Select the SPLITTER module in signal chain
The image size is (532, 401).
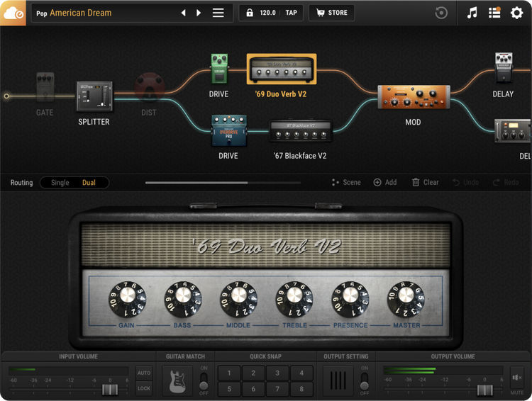94,96
